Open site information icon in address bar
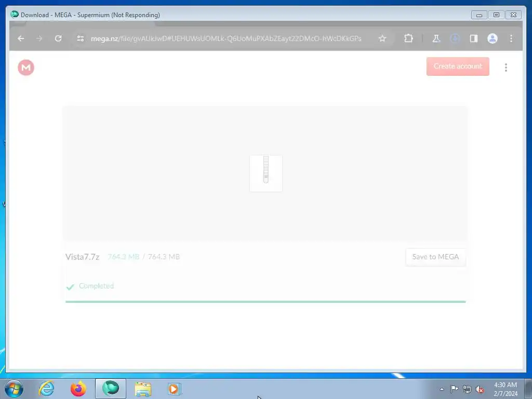This screenshot has height=399, width=532. pos(81,38)
